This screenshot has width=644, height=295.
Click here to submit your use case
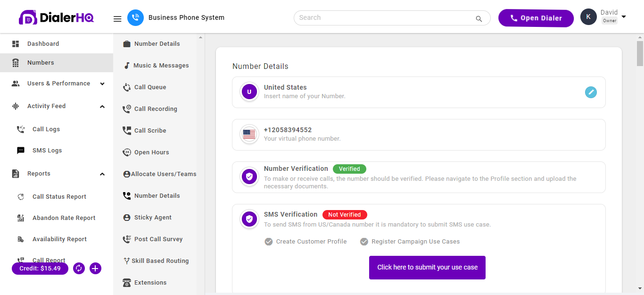[427, 267]
